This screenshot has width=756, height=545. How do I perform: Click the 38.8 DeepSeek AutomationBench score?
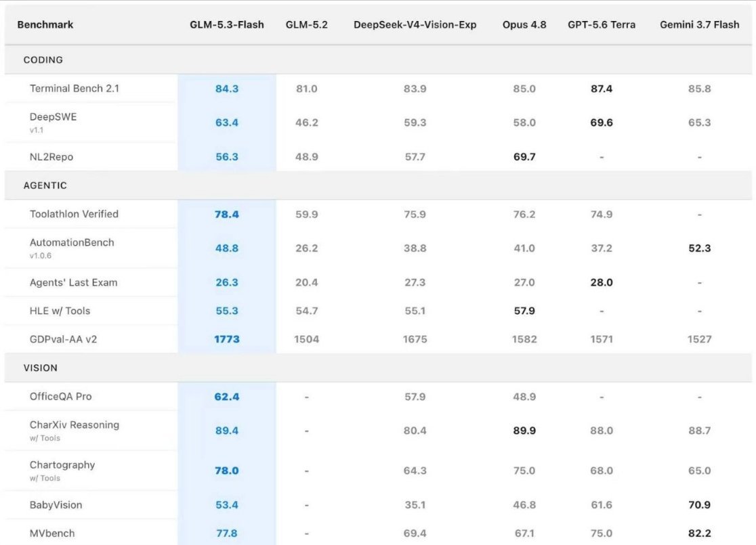click(x=415, y=248)
